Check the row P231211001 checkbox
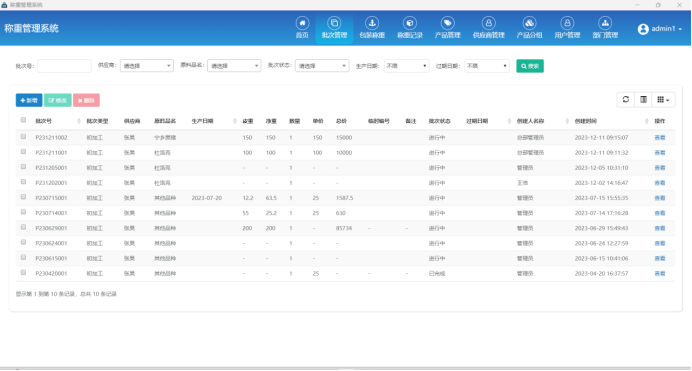Image resolution: width=692 pixels, height=371 pixels. (x=23, y=152)
